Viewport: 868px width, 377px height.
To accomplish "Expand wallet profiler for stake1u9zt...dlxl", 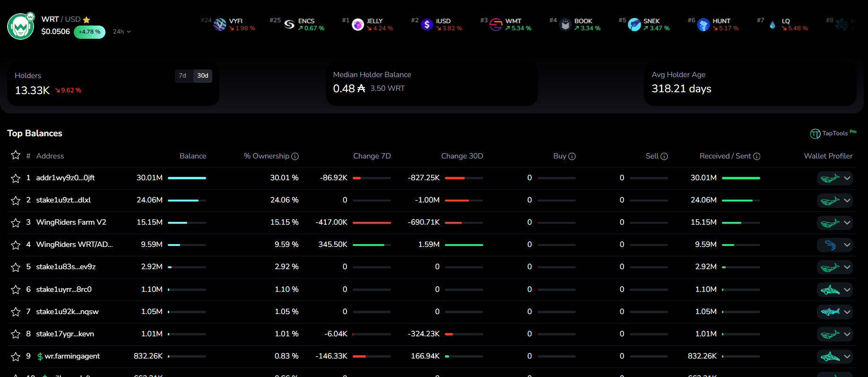I will 847,201.
